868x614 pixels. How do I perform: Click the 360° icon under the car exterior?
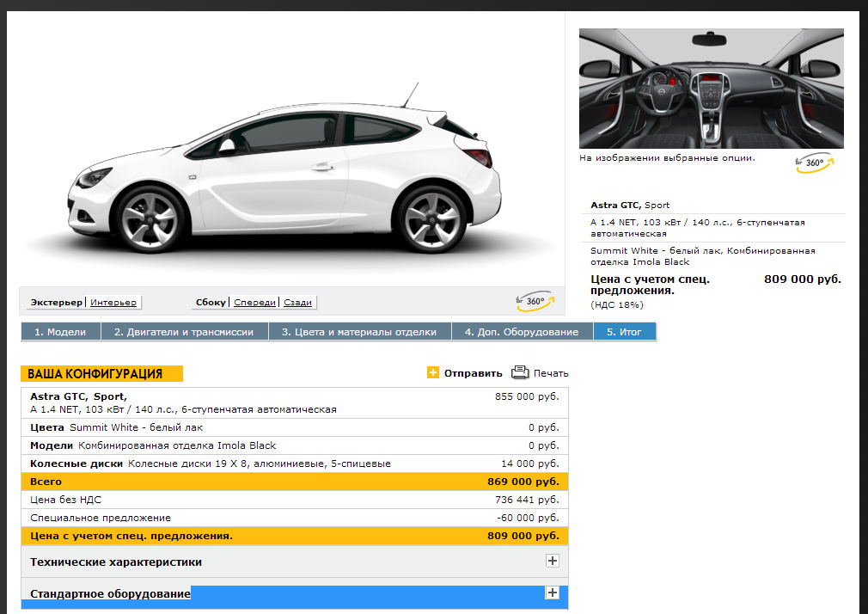point(535,301)
